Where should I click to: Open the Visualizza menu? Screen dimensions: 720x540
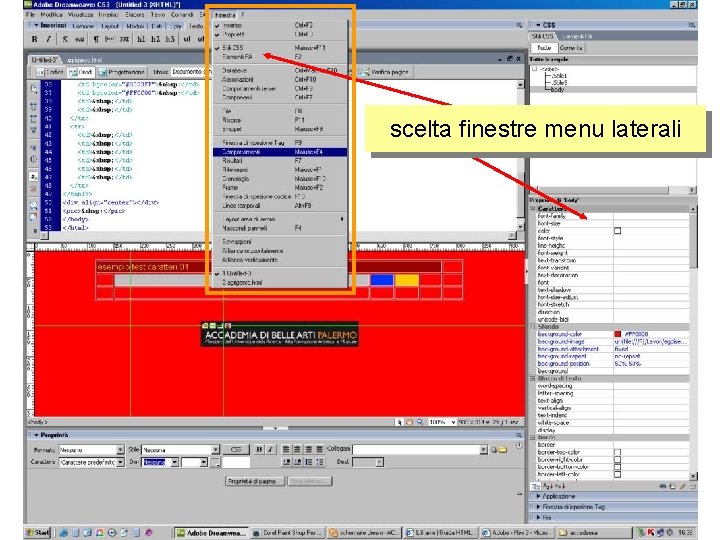coord(81,15)
